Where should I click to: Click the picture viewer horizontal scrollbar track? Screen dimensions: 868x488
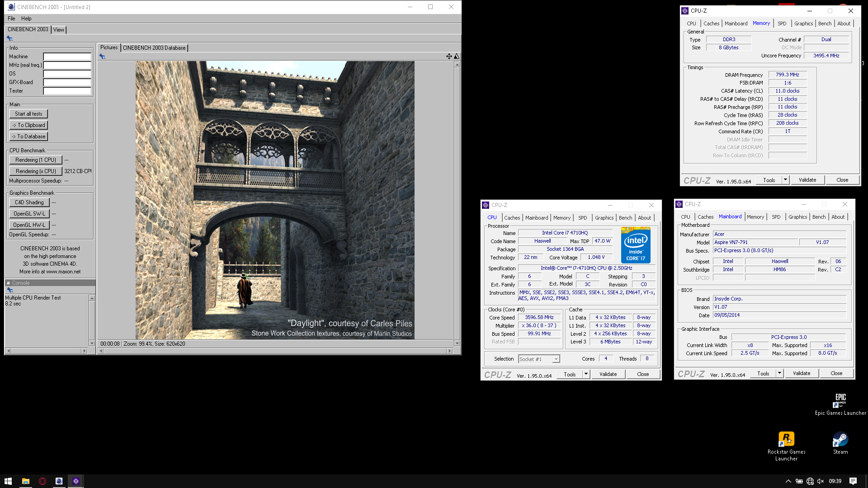[x=276, y=351]
